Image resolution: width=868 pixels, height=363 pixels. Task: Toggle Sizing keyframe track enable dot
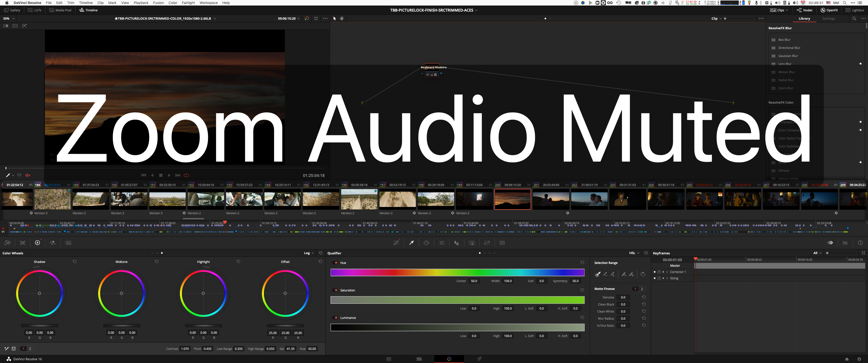[655, 278]
